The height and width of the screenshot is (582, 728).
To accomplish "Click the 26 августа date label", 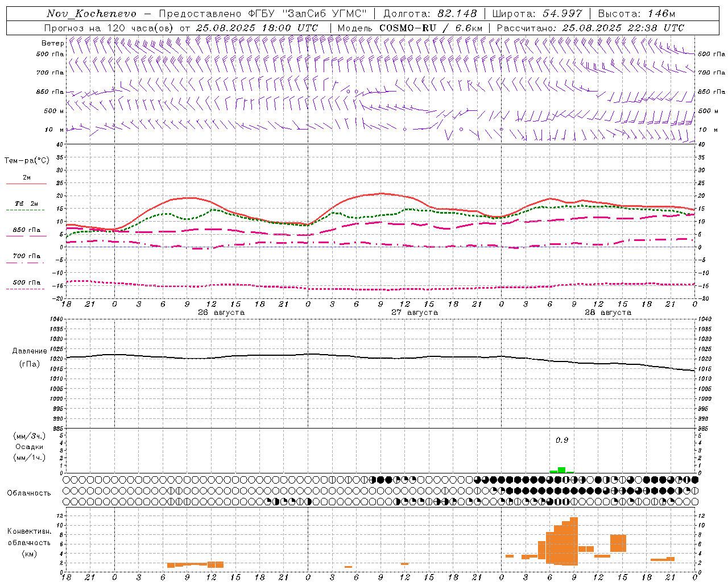I will pyautogui.click(x=221, y=313).
